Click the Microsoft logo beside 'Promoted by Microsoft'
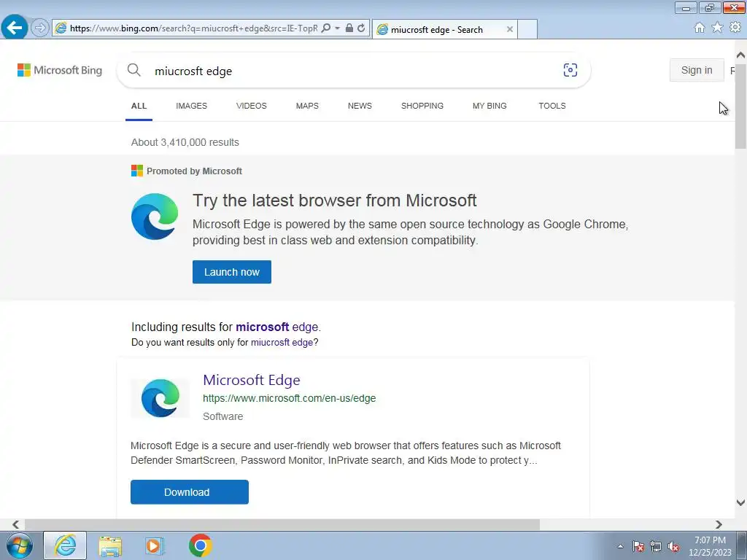 (x=137, y=171)
